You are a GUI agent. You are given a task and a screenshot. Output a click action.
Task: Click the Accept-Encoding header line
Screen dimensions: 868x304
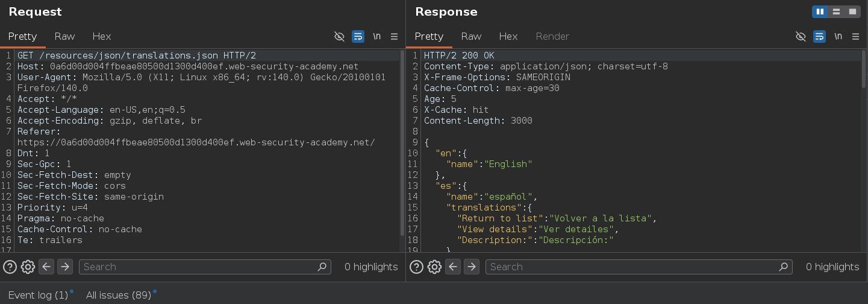110,121
